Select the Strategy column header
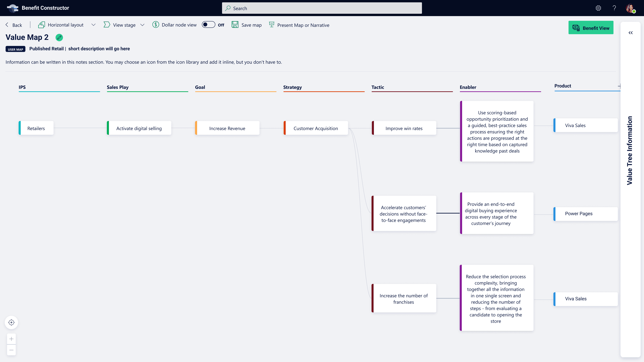This screenshot has width=644, height=362. (x=292, y=87)
